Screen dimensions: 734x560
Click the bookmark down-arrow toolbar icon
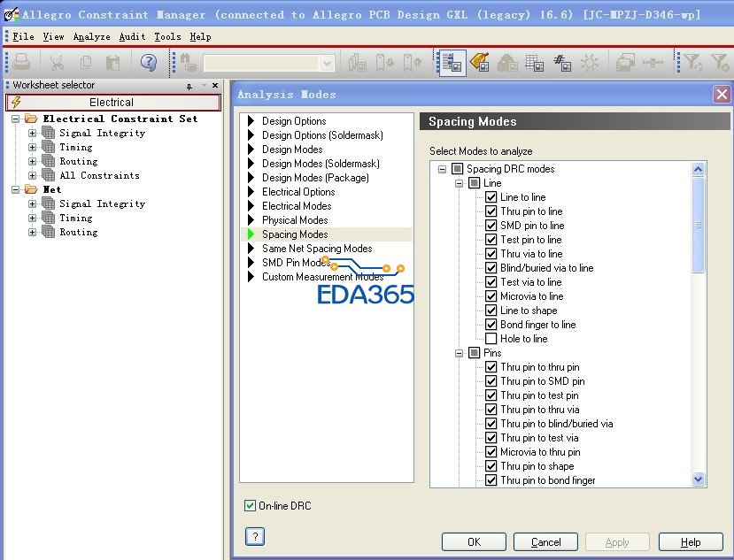(385, 62)
